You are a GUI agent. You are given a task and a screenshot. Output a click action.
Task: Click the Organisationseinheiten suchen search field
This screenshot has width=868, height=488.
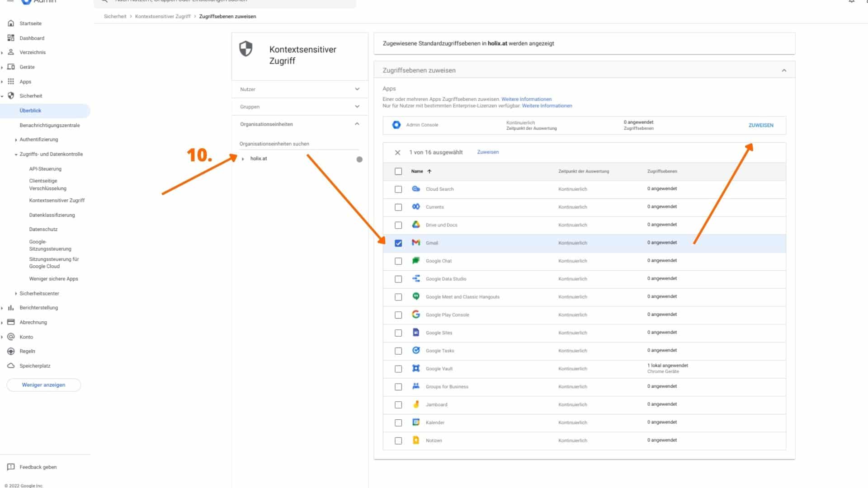[298, 144]
